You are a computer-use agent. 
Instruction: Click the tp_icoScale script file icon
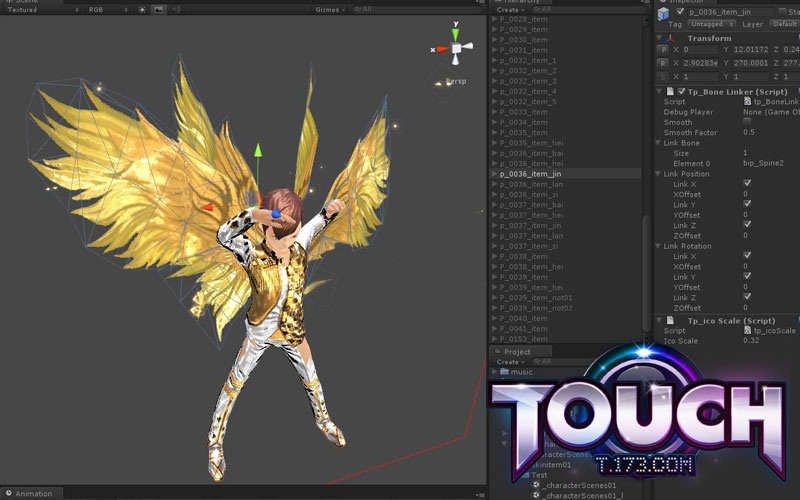coord(747,331)
